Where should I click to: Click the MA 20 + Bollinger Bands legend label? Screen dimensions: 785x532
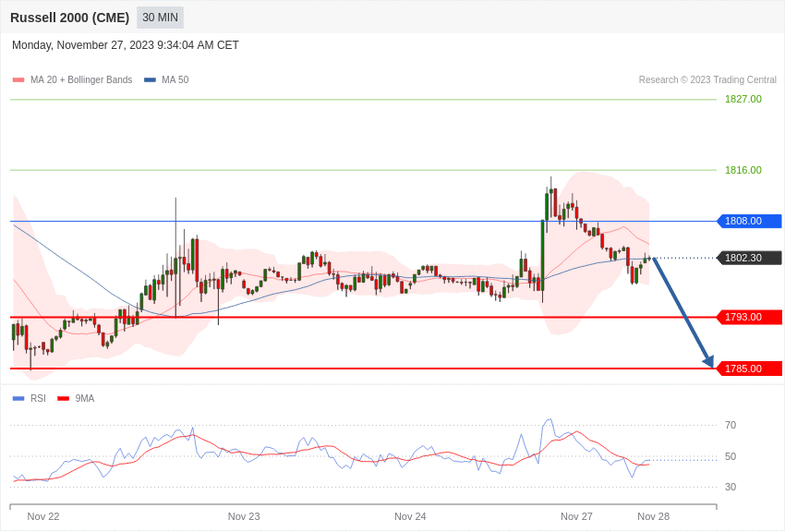coord(81,79)
